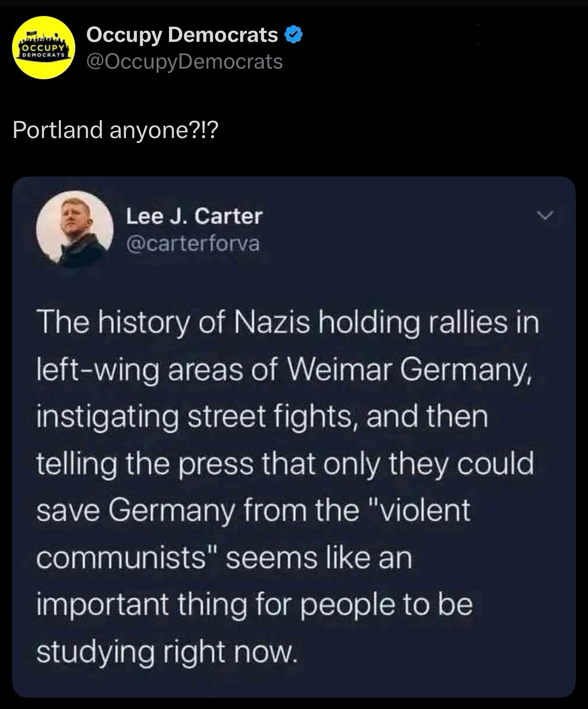Click the line "telling the press that only they could"
Image resolution: width=588 pixels, height=709 pixels.
coord(284,464)
